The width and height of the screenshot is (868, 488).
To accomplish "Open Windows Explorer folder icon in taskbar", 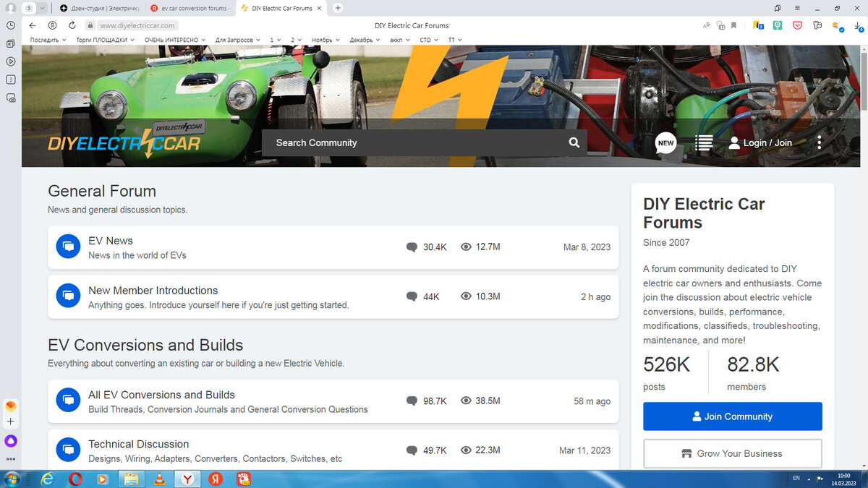I will pos(131,479).
